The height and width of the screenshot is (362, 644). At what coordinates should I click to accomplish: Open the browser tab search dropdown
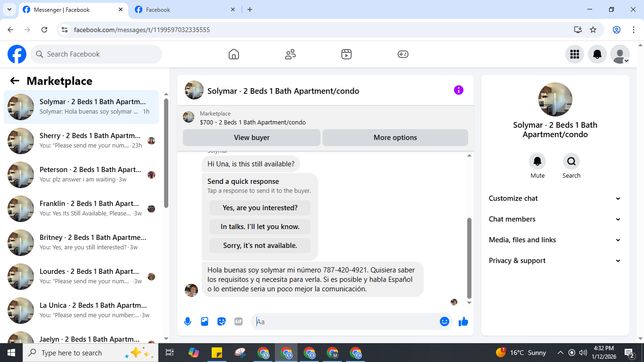[9, 9]
